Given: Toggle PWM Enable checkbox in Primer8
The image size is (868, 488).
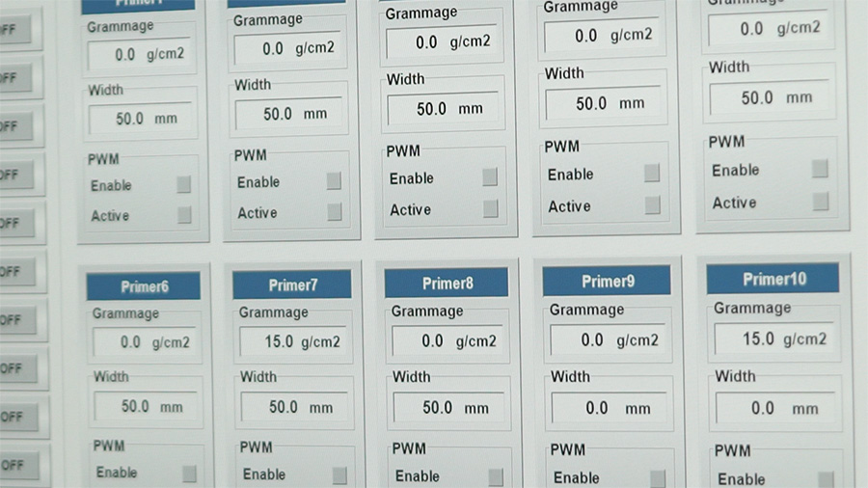Looking at the screenshot, I should [496, 476].
